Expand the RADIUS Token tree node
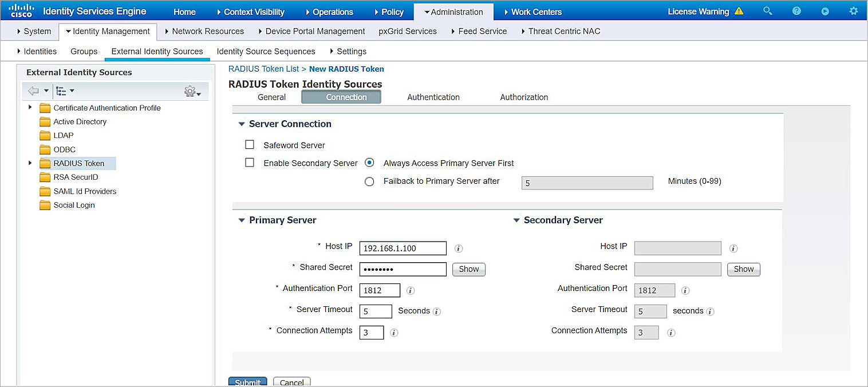 pyautogui.click(x=30, y=163)
